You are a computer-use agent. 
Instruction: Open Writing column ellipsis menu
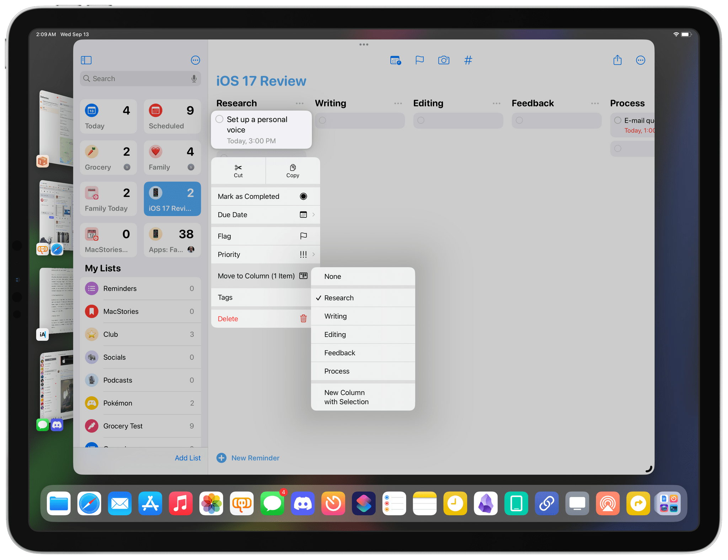click(x=398, y=103)
